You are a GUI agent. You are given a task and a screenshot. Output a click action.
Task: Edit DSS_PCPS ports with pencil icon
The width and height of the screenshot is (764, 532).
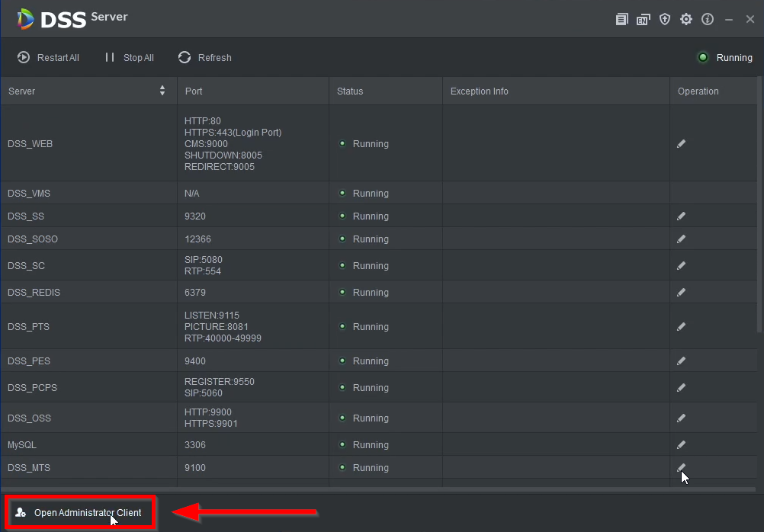[x=681, y=388]
